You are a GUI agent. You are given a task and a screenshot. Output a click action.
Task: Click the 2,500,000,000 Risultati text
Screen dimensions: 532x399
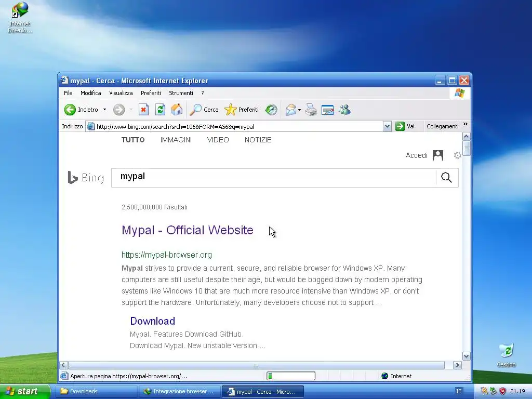[154, 207]
